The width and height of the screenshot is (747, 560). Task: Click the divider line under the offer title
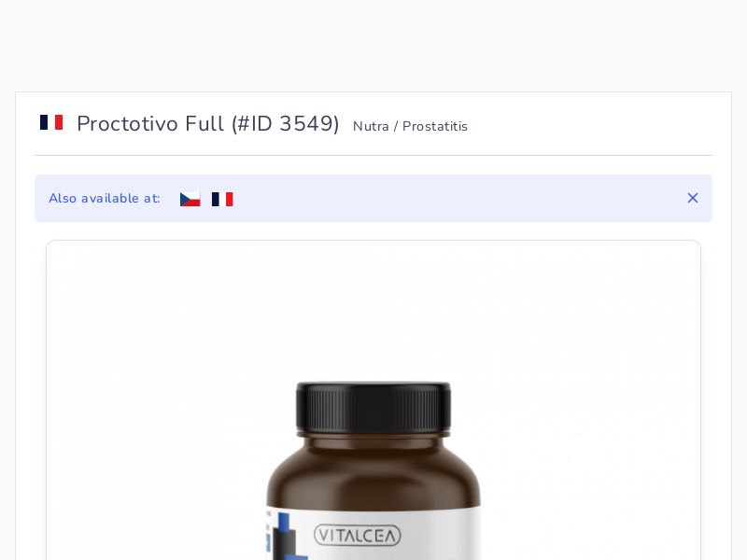point(373,155)
